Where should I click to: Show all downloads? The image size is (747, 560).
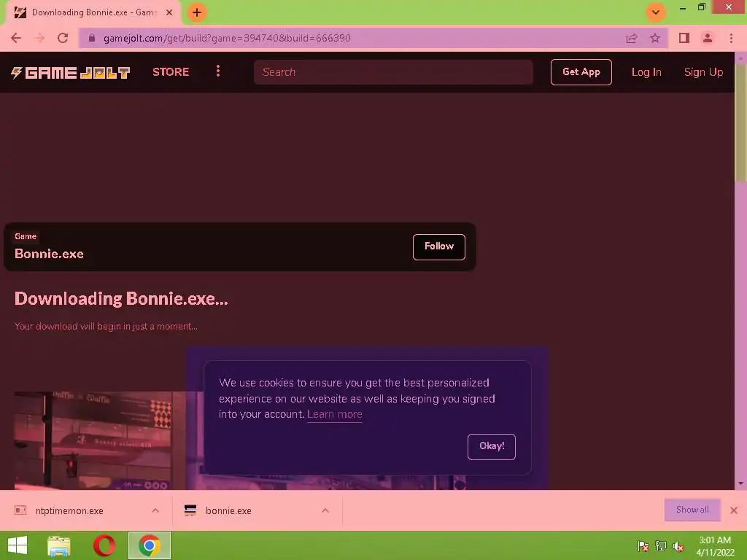point(692,510)
